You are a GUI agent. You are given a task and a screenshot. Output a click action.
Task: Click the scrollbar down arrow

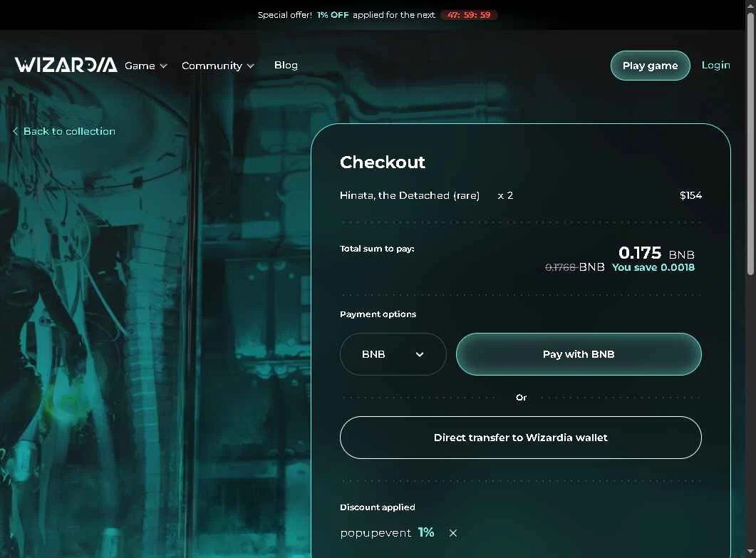click(x=750, y=551)
